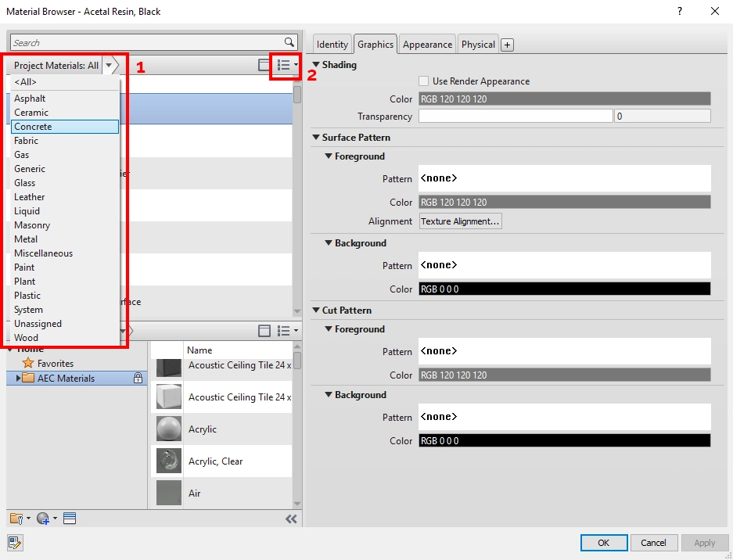Open the view type icon for project materials list

[285, 66]
